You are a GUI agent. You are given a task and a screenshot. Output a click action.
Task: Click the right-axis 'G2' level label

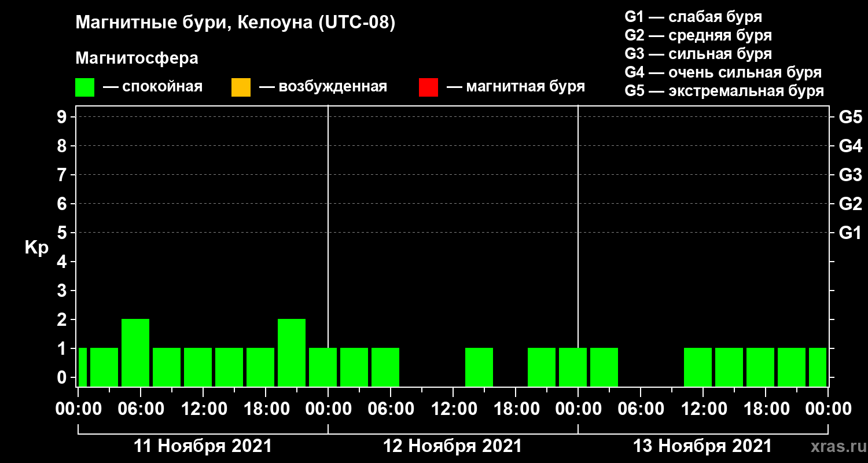850,204
